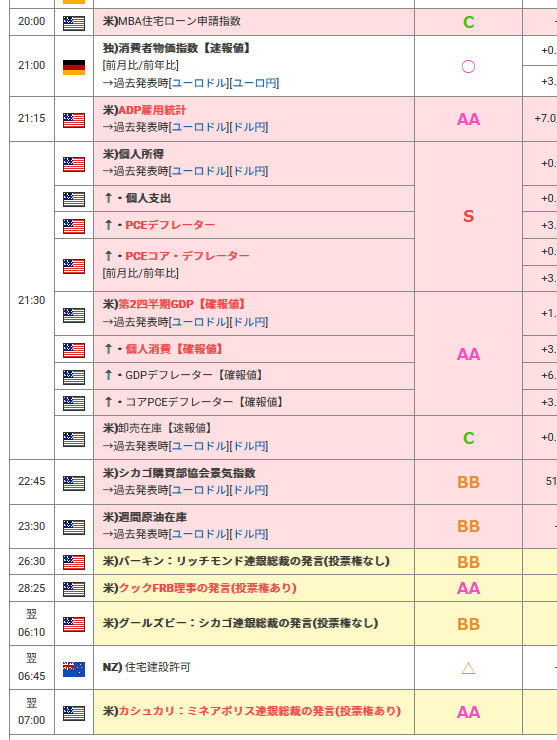The width and height of the screenshot is (557, 740).
Task: Open ドル円 link under シカゴ購買部協会景気指数
Action: 249,490
